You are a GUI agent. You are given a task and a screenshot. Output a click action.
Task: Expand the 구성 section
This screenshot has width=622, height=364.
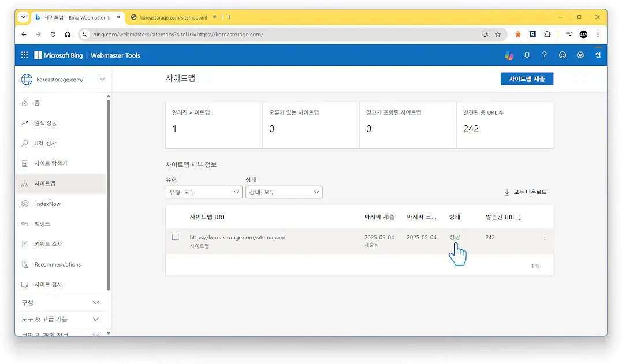pos(61,302)
